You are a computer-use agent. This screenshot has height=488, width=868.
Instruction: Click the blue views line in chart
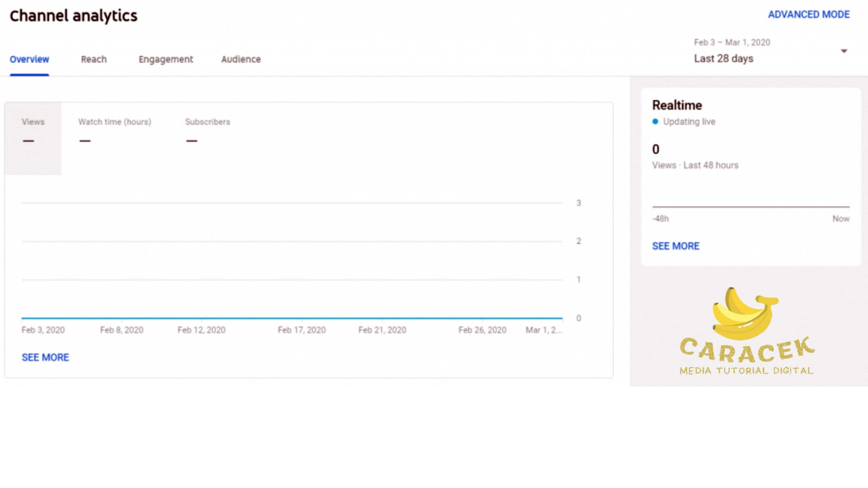(x=292, y=318)
